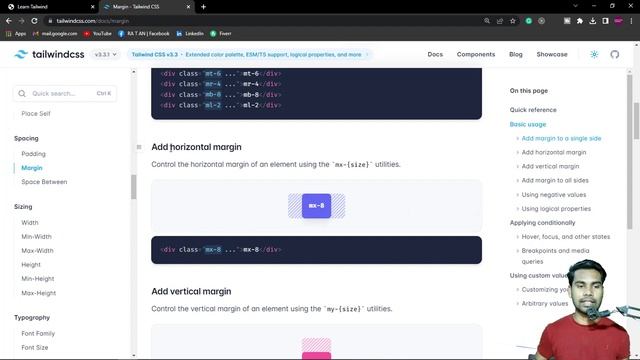Open the v3.3.1 version dropdown

click(x=105, y=54)
